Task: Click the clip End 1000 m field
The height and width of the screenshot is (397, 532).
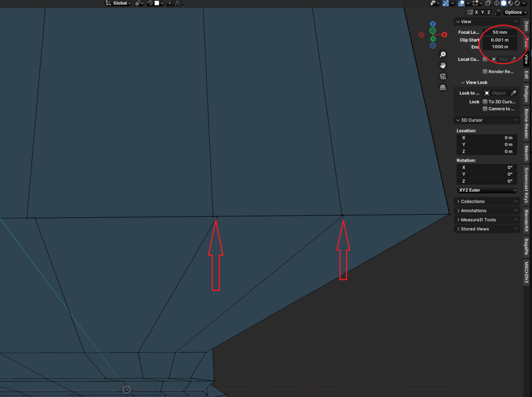Action: pyautogui.click(x=500, y=47)
